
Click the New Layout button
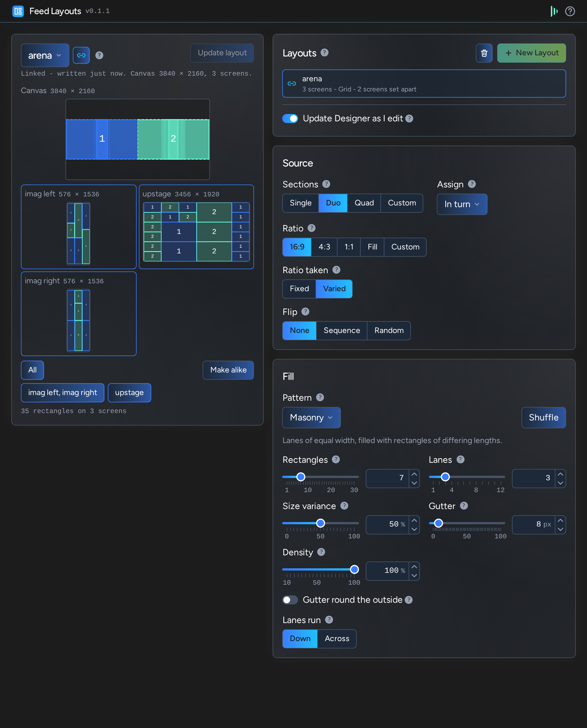click(x=531, y=53)
